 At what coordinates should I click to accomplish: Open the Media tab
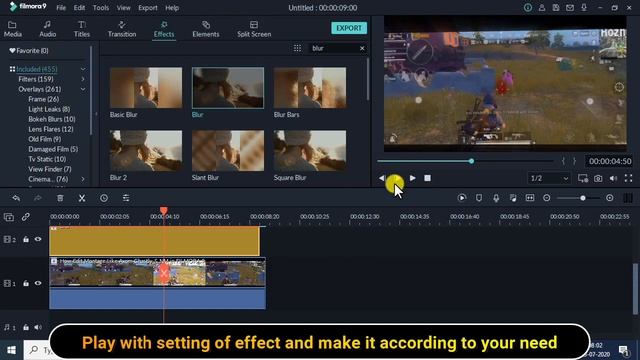(13, 29)
